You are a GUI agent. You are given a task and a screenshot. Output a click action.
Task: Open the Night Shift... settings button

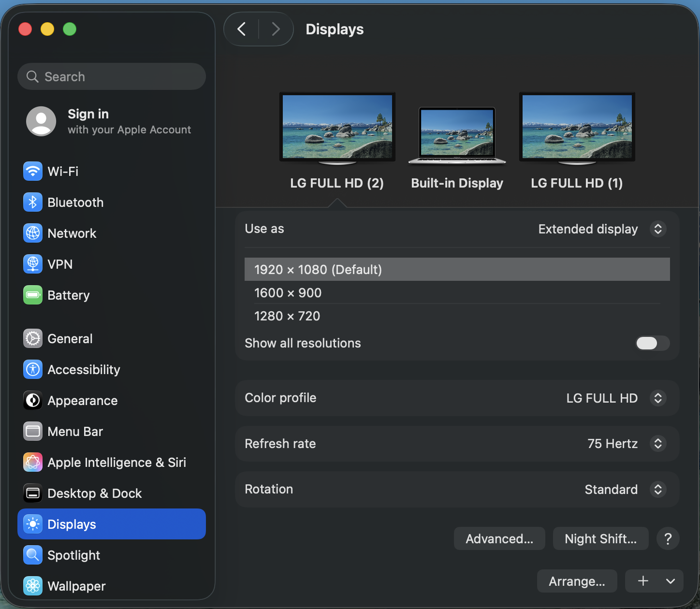click(x=600, y=538)
